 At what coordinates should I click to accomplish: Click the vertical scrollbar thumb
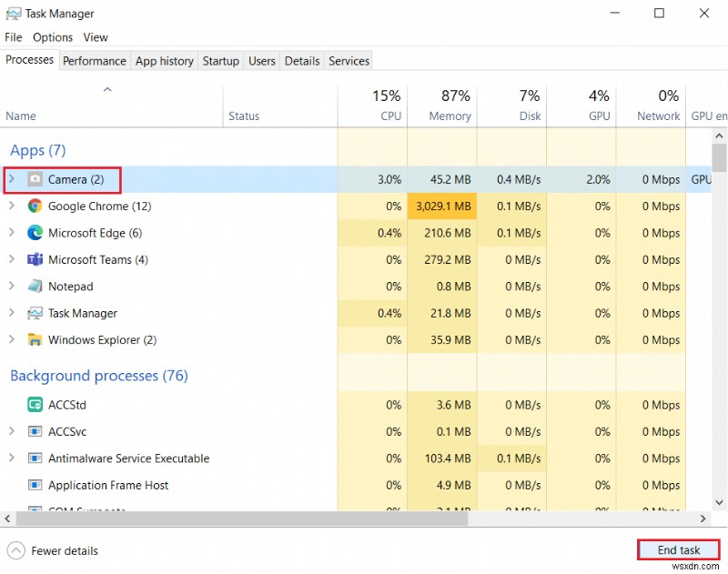click(719, 157)
